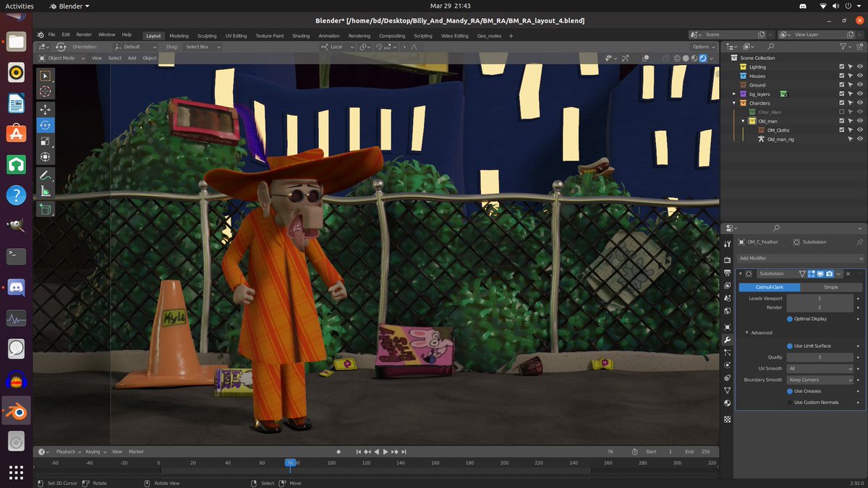Screen dimensions: 868x488
Task: Open Orientation Default dropdown
Action: click(x=135, y=47)
